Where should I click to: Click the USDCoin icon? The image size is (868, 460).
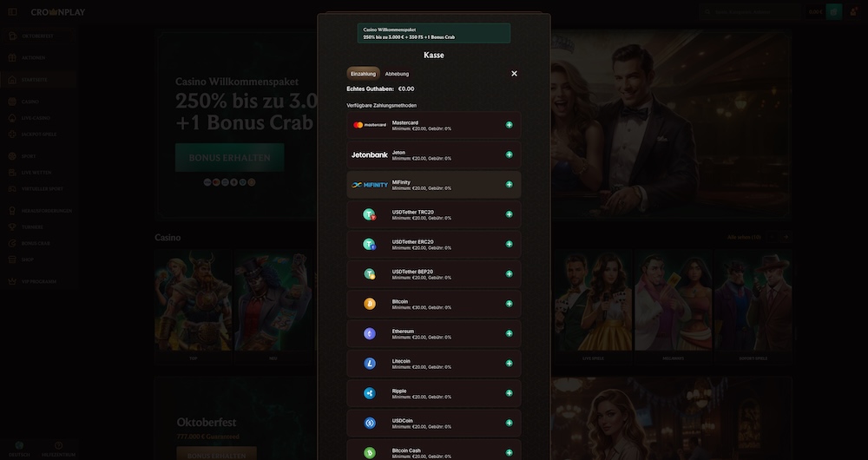pos(369,423)
